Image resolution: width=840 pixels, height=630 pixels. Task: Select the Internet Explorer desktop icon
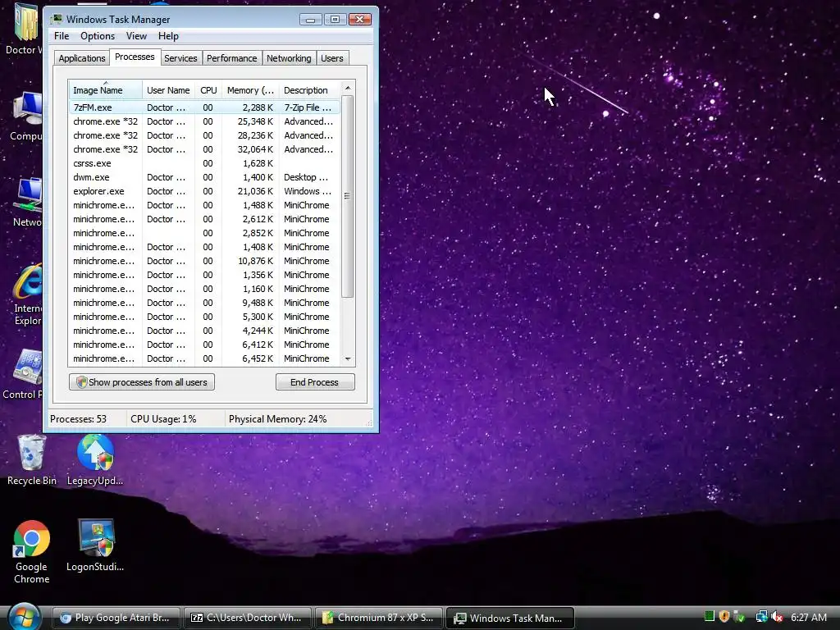tap(28, 294)
